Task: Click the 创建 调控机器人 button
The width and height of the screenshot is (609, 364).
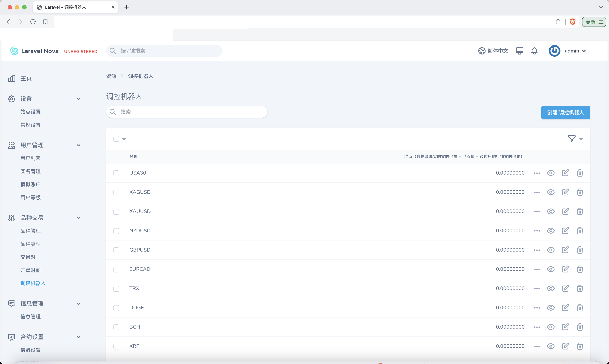Action: tap(566, 113)
